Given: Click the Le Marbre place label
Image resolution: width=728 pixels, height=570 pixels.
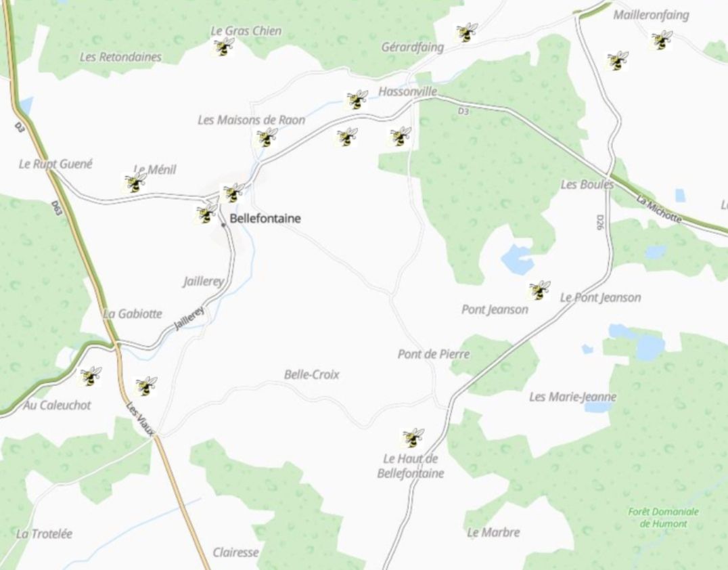Looking at the screenshot, I should pos(493,532).
